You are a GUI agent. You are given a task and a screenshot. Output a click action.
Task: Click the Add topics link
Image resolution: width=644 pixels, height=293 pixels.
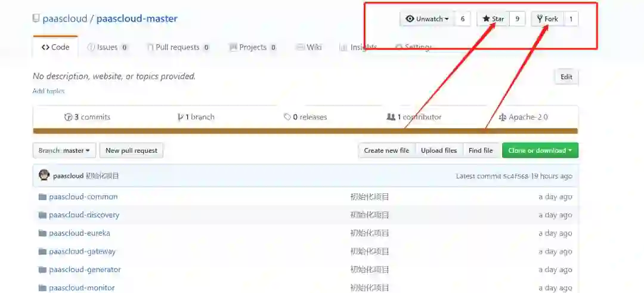48,91
